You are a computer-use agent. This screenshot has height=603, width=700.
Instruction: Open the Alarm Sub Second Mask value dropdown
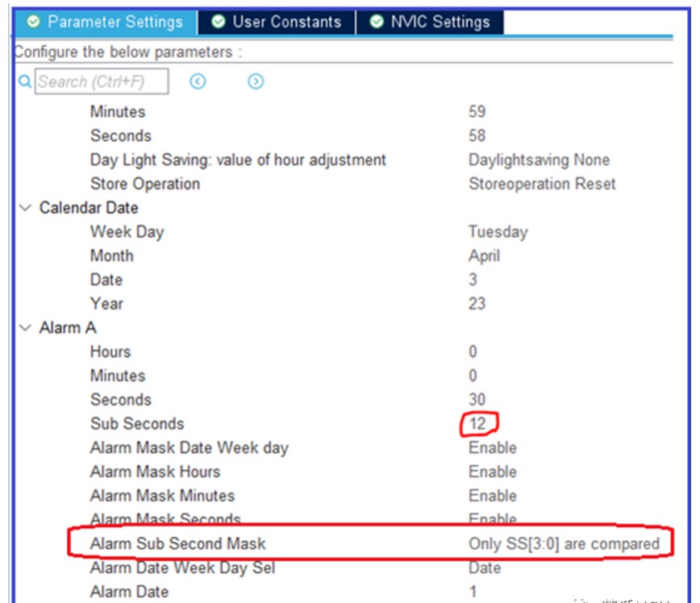(564, 544)
